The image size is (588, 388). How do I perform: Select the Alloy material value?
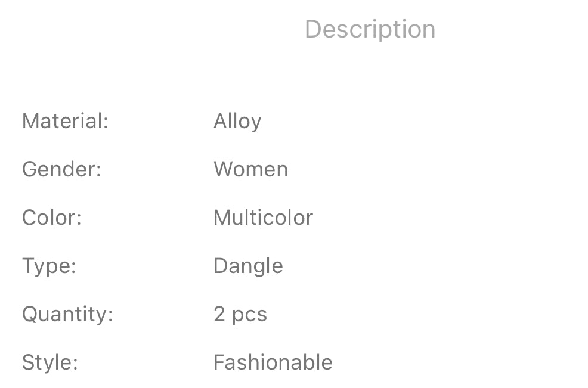(x=237, y=121)
